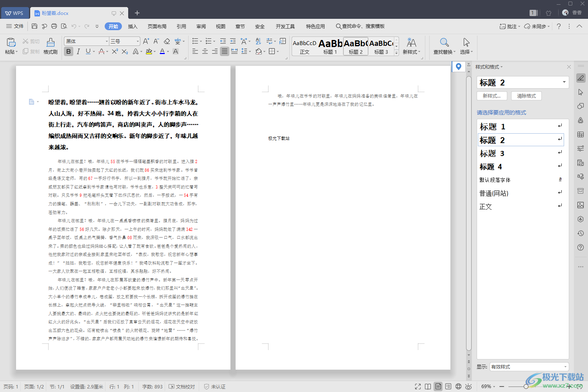The height and width of the screenshot is (392, 588).
Task: Align text left
Action: [x=195, y=51]
